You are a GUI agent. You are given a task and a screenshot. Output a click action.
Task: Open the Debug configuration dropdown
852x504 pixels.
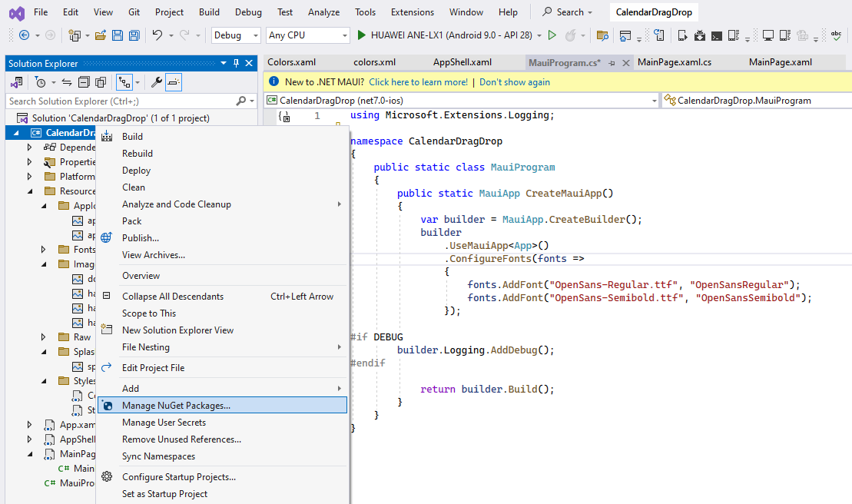tap(236, 35)
